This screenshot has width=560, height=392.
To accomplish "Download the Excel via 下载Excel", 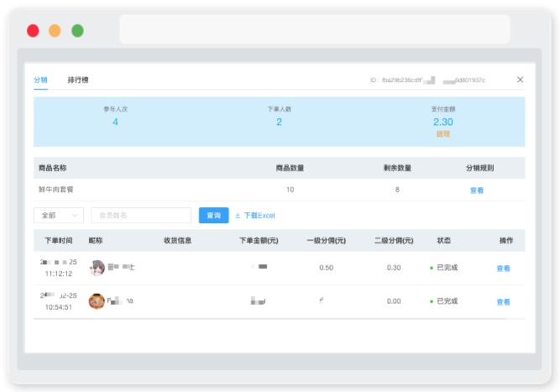I will click(259, 216).
